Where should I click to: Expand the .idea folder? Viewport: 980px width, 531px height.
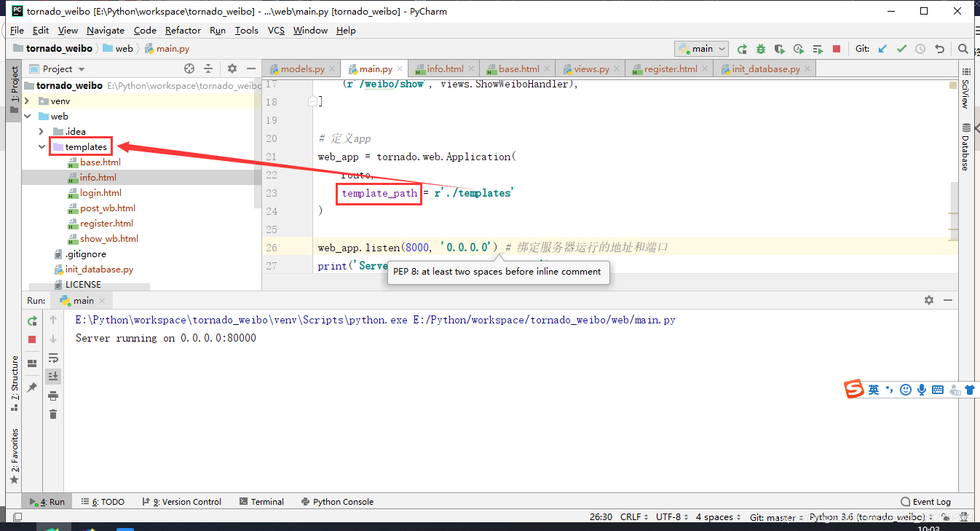point(42,132)
